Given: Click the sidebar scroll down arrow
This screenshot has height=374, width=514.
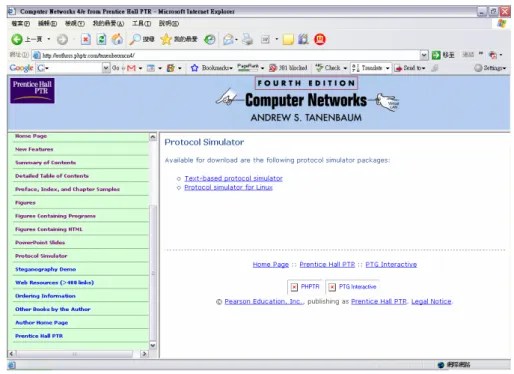Looking at the screenshot, I should (153, 345).
